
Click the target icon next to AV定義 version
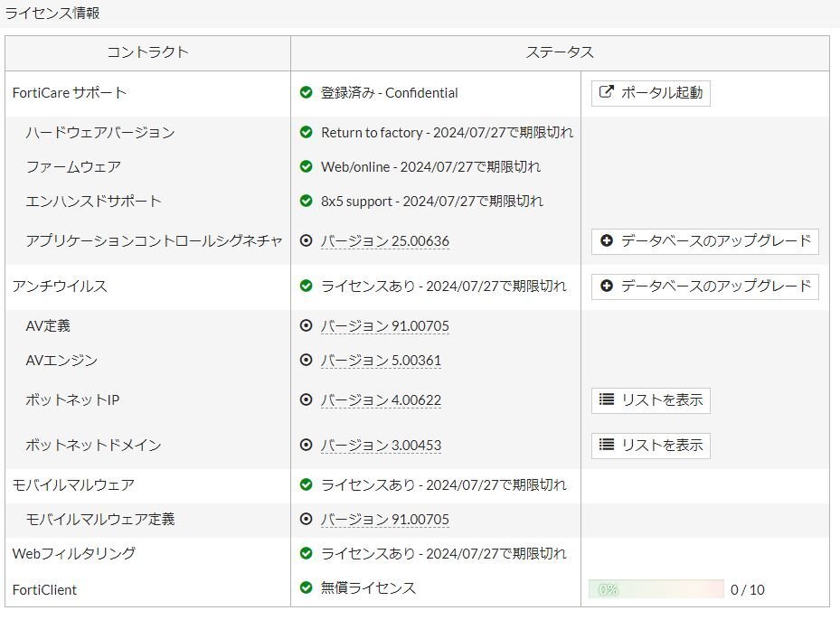point(307,326)
